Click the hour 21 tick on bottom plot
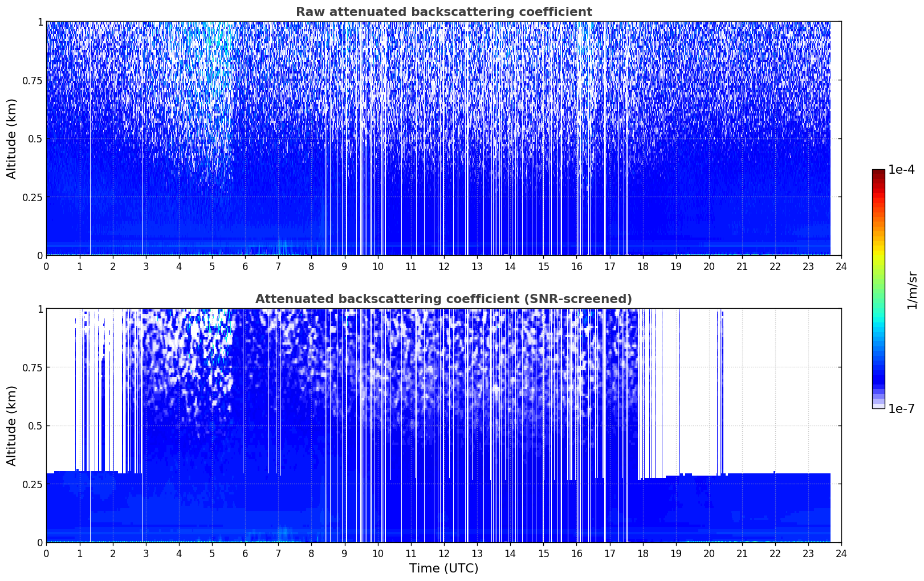 [x=742, y=553]
